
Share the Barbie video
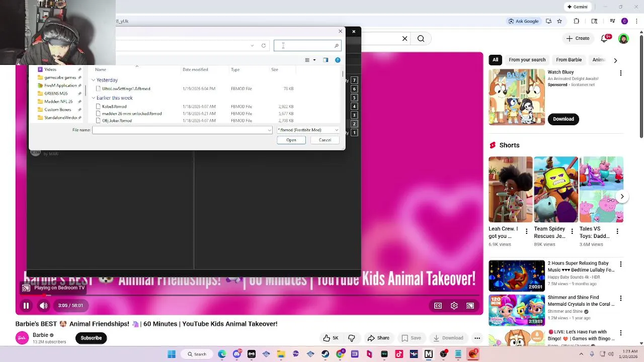(x=378, y=338)
